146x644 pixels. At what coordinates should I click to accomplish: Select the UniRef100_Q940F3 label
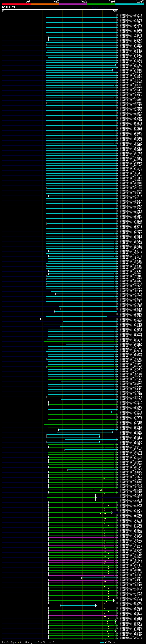click(131, 309)
